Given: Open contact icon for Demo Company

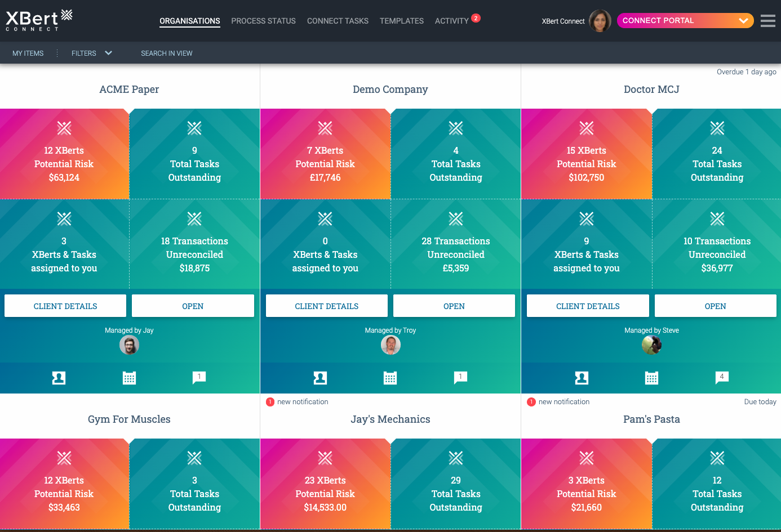Looking at the screenshot, I should (320, 378).
